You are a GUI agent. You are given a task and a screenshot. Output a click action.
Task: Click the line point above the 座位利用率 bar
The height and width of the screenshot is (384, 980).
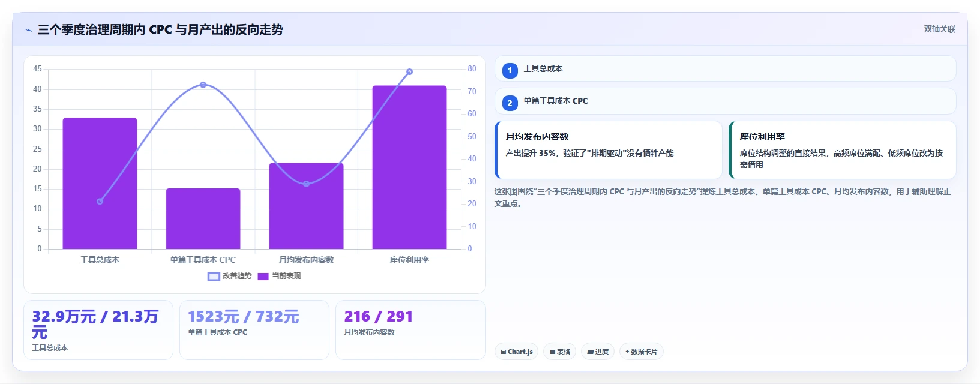point(409,72)
